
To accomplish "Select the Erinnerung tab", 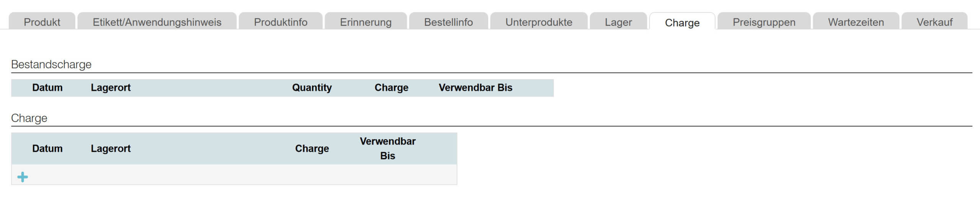I will tap(366, 22).
